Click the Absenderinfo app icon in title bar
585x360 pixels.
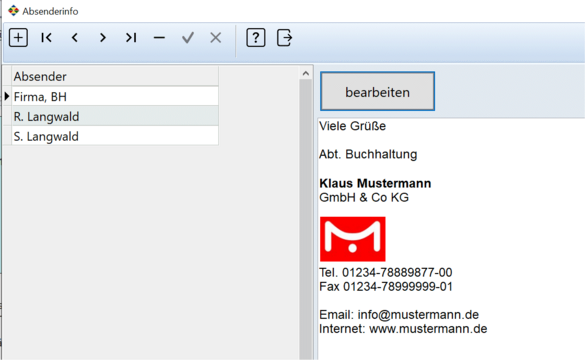click(13, 11)
